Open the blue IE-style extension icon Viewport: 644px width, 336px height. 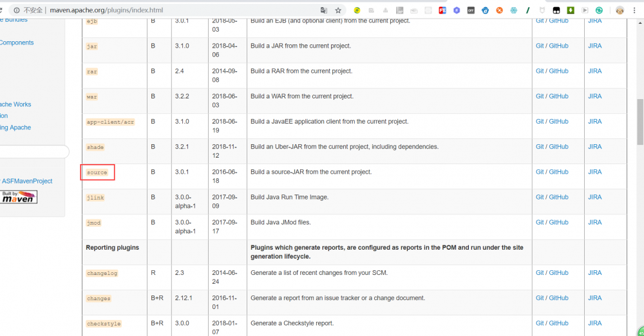coord(485,10)
